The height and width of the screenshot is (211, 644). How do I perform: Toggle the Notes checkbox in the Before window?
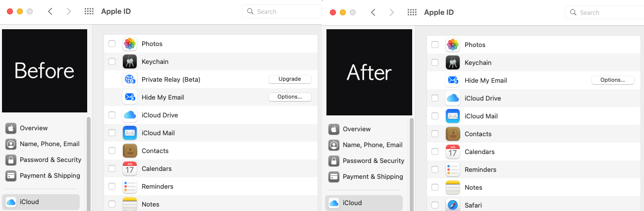pos(112,204)
